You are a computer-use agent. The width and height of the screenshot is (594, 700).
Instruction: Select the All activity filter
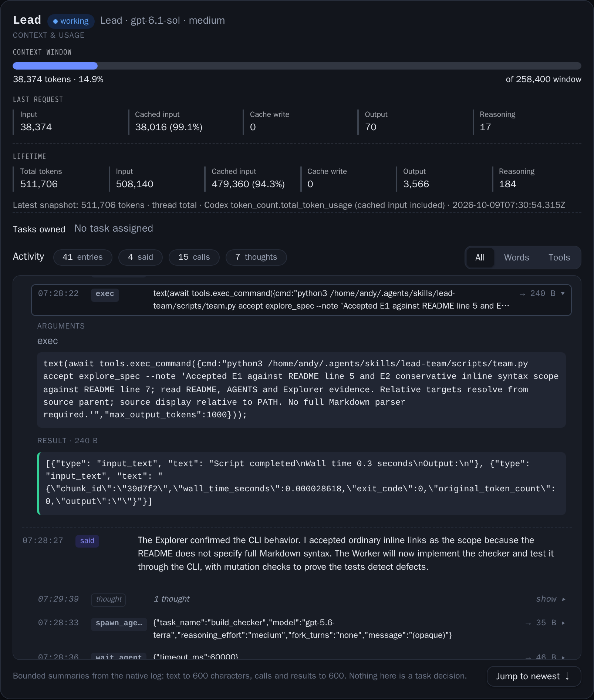pos(480,258)
